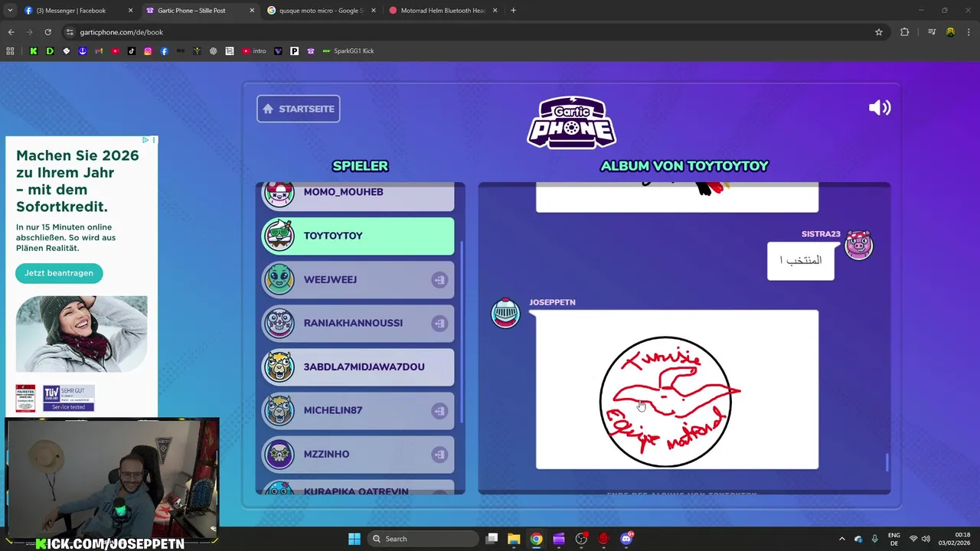
Task: Click JOSEPPETN knight avatar in album
Action: point(505,313)
